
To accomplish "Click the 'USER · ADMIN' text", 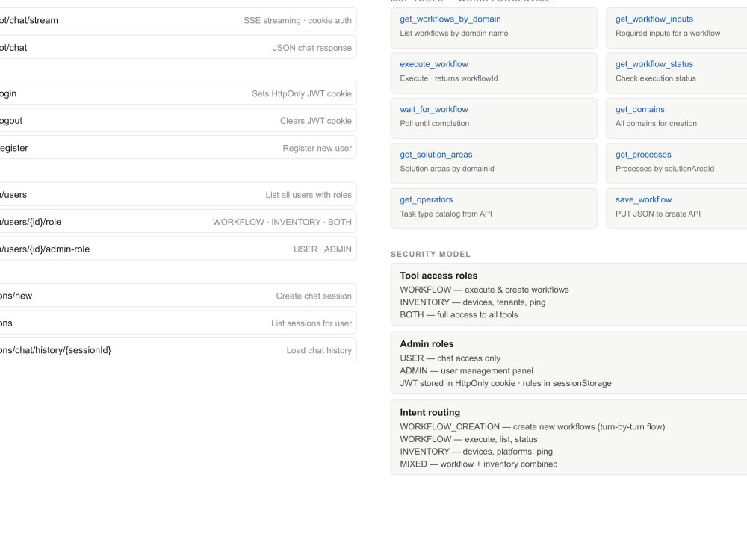I will coord(323,249).
